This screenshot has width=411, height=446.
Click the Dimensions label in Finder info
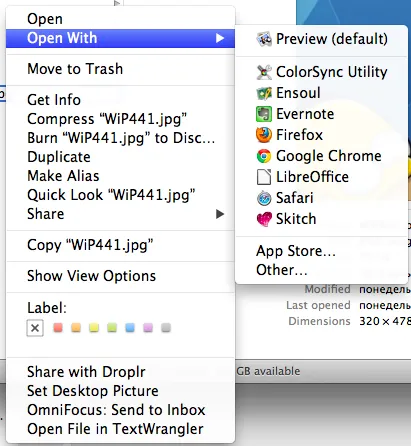[x=319, y=321]
